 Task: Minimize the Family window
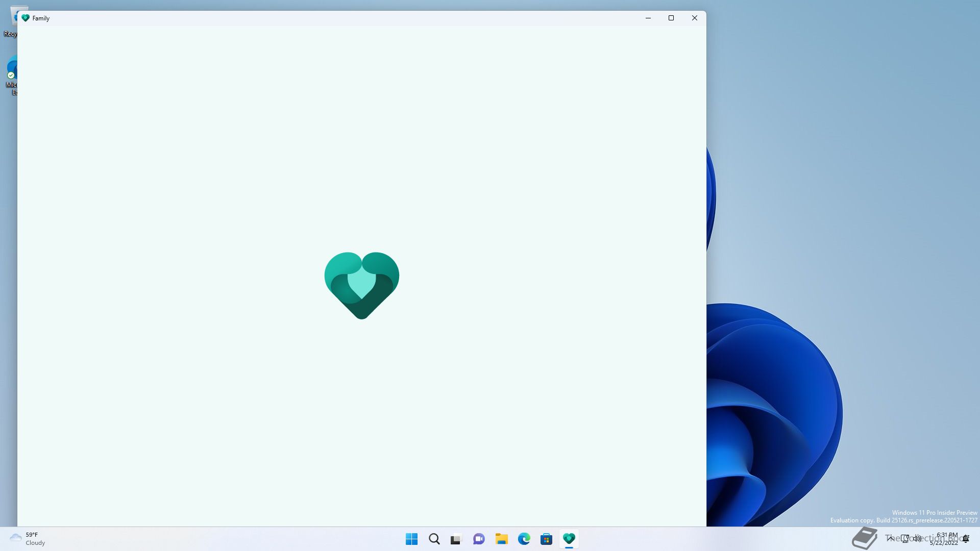648,18
